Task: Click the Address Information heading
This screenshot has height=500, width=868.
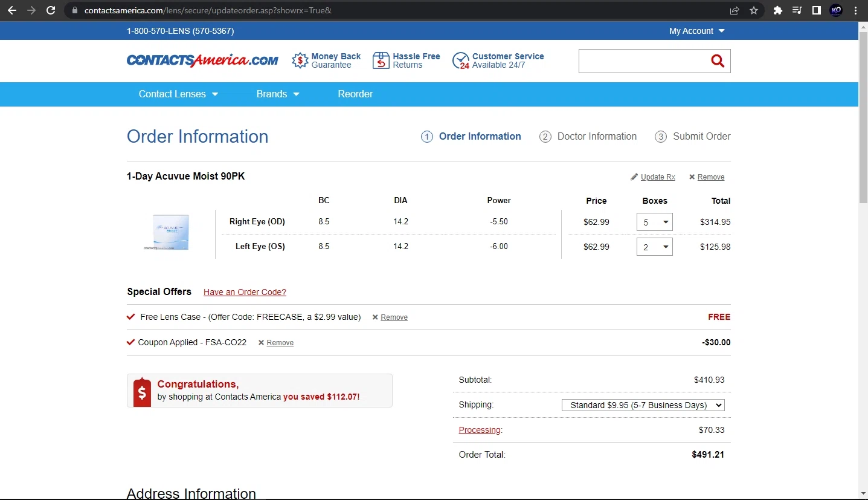Action: point(191,493)
